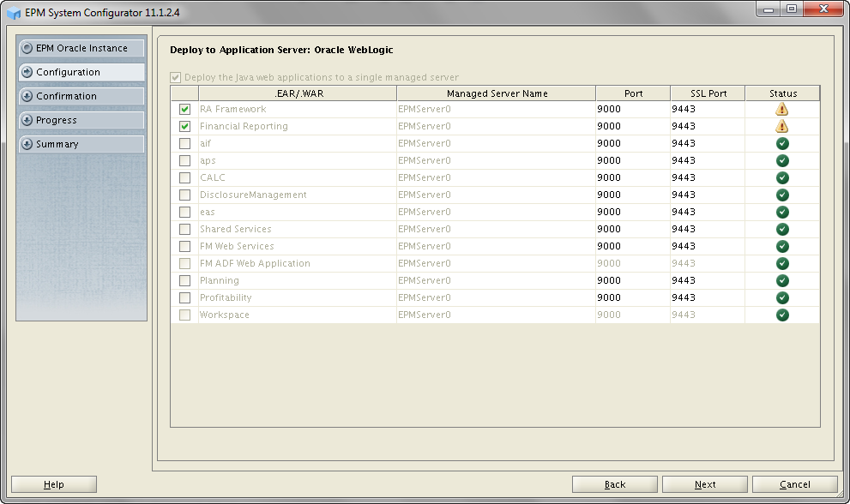850x504 pixels.
Task: Edit the Port value for RA Framework
Action: [633, 110]
